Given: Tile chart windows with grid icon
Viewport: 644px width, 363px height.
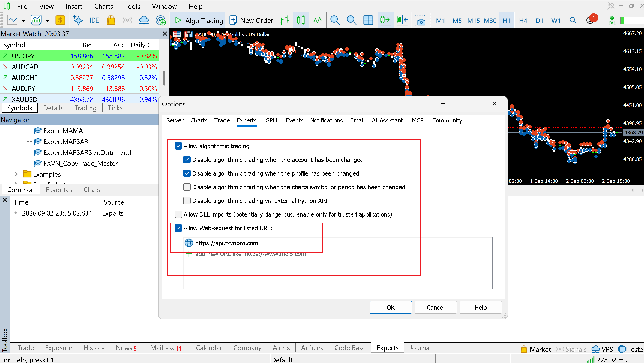Looking at the screenshot, I should [368, 20].
